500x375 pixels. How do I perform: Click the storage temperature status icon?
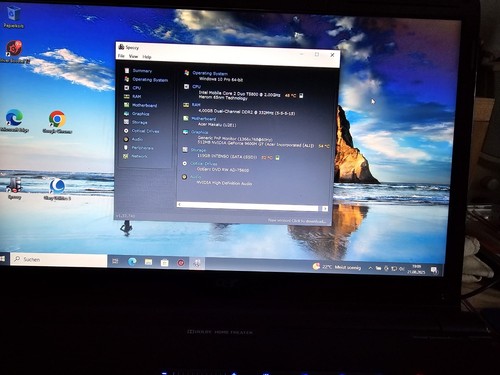(277, 158)
